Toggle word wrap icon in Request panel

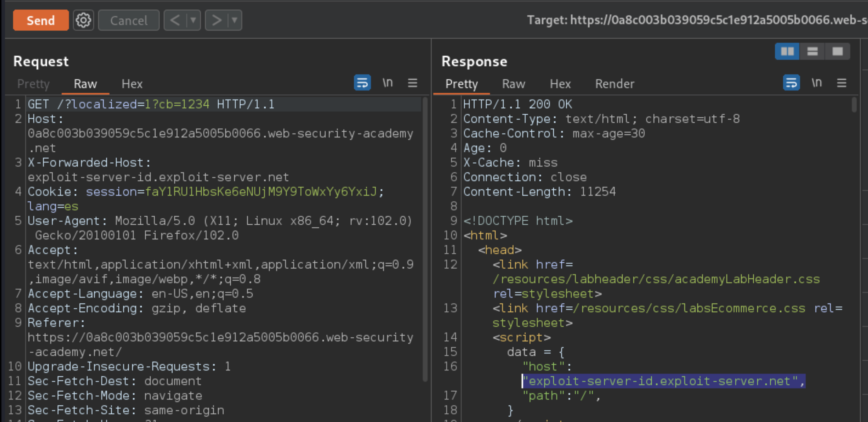click(362, 83)
